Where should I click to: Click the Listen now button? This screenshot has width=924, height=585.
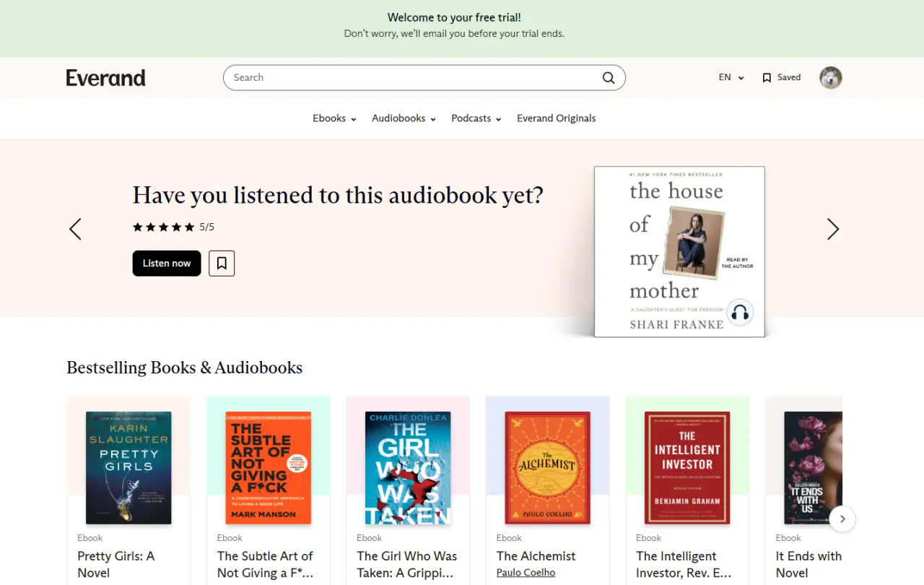tap(167, 263)
